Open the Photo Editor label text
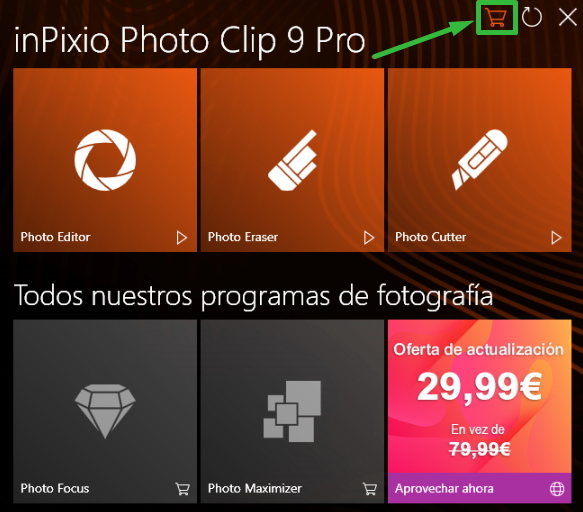 [55, 237]
